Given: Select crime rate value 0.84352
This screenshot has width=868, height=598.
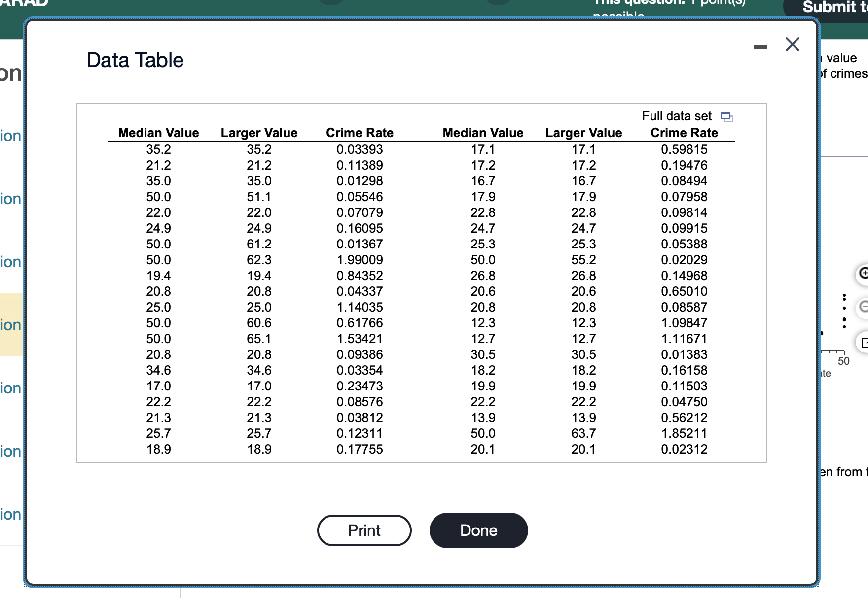Looking at the screenshot, I should [360, 276].
